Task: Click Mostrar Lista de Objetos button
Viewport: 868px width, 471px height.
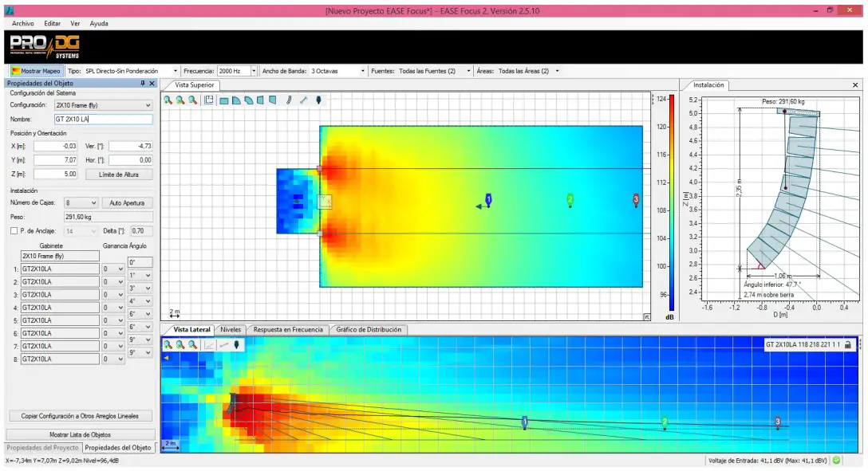Action: [x=80, y=434]
